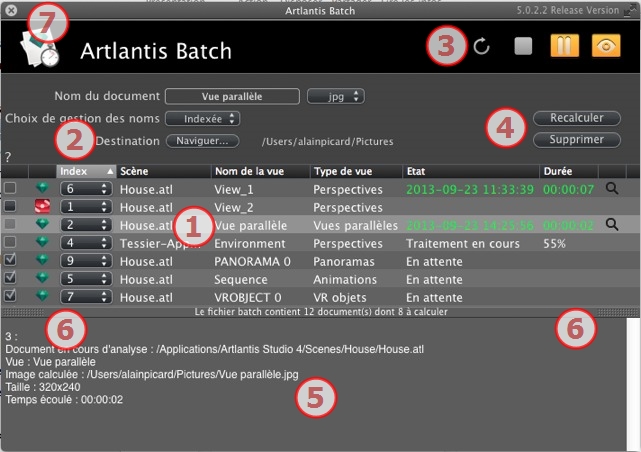Click the refresh circular arrow icon

click(482, 46)
